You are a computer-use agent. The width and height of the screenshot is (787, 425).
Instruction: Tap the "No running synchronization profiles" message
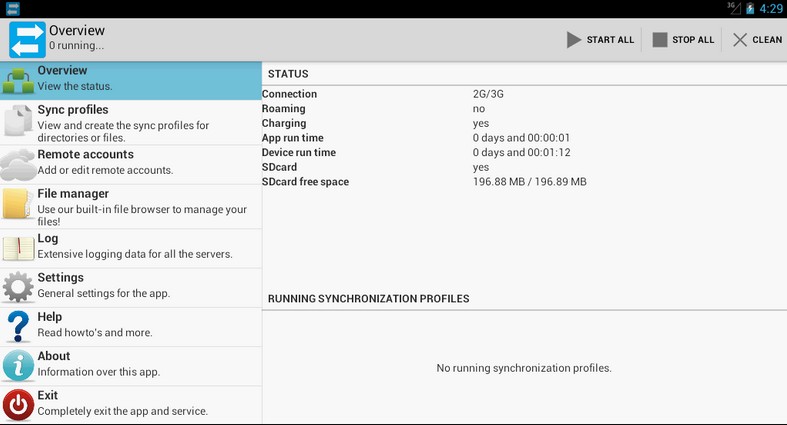[x=523, y=368]
